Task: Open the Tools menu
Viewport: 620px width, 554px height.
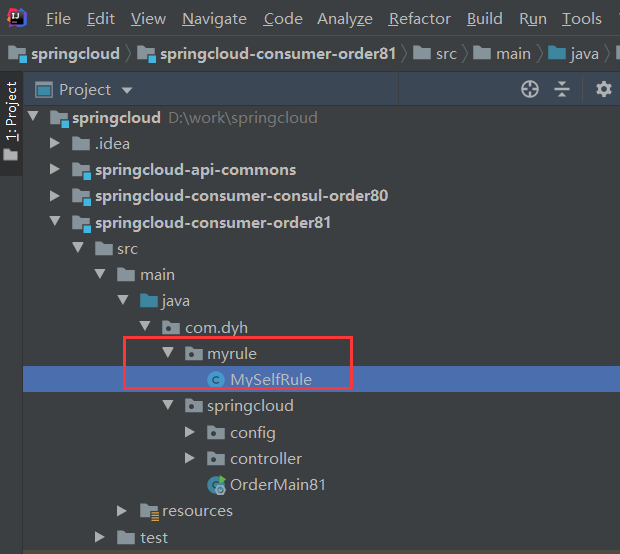Action: coord(582,19)
